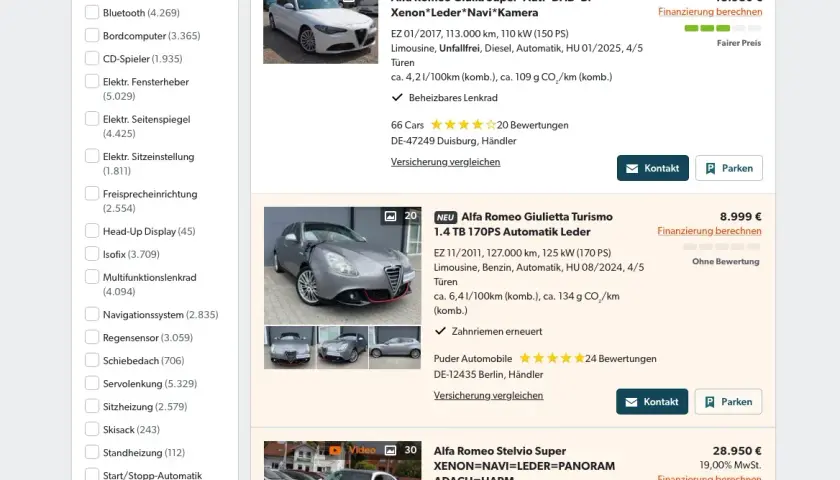Toggle Elektr. Seitenspiegel checkbox
Screen dimensions: 840x480
pos(92,119)
